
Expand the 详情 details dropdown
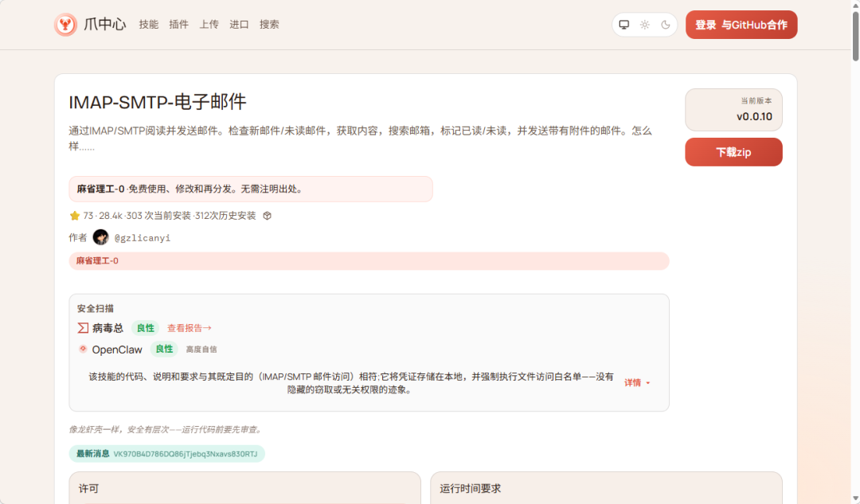[637, 383]
